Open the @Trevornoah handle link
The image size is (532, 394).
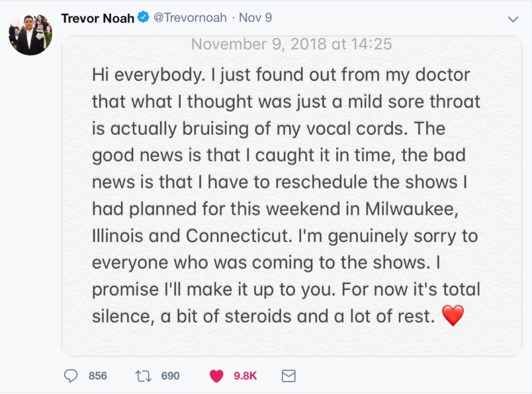click(x=190, y=18)
